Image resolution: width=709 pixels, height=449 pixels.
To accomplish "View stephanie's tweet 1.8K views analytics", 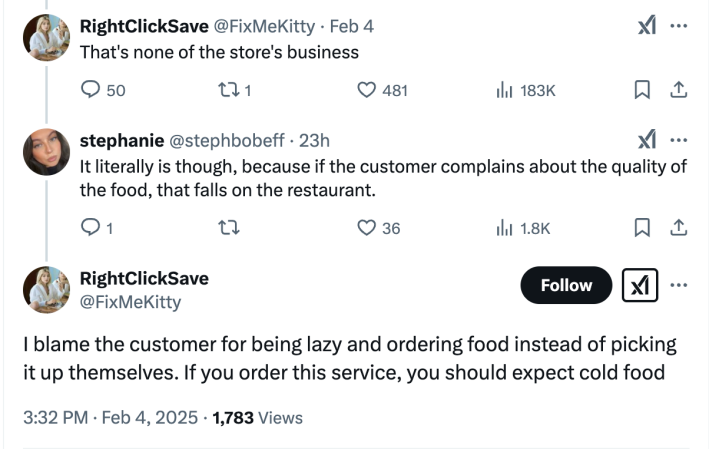I will click(x=504, y=228).
